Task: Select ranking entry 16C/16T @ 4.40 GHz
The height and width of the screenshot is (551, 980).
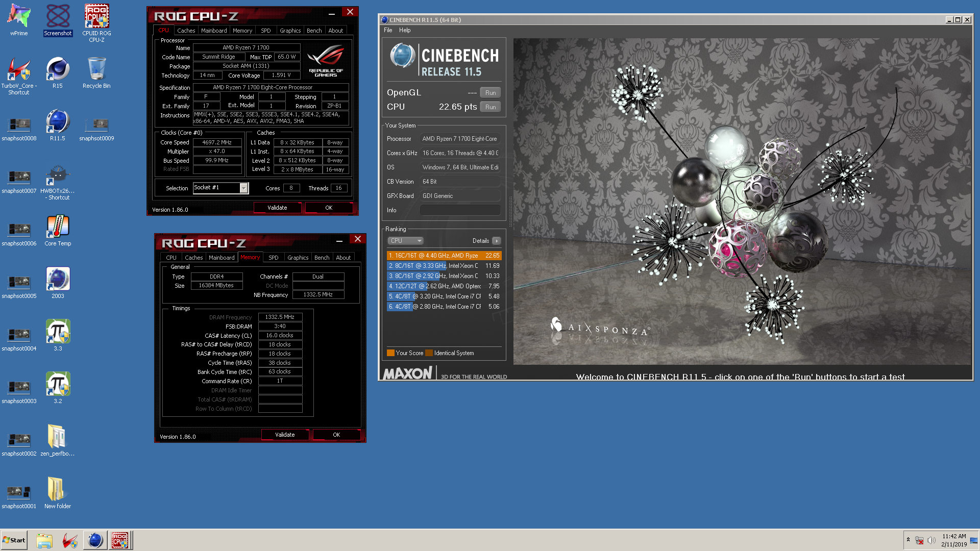Action: [x=444, y=256]
